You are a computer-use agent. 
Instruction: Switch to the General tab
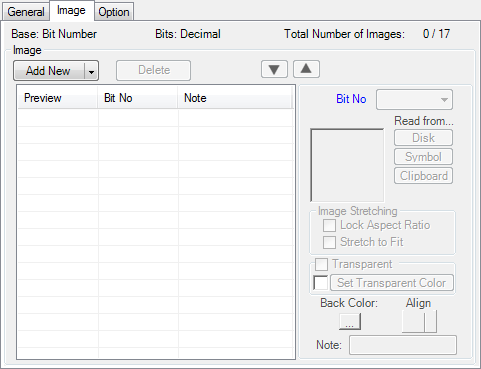(26, 12)
